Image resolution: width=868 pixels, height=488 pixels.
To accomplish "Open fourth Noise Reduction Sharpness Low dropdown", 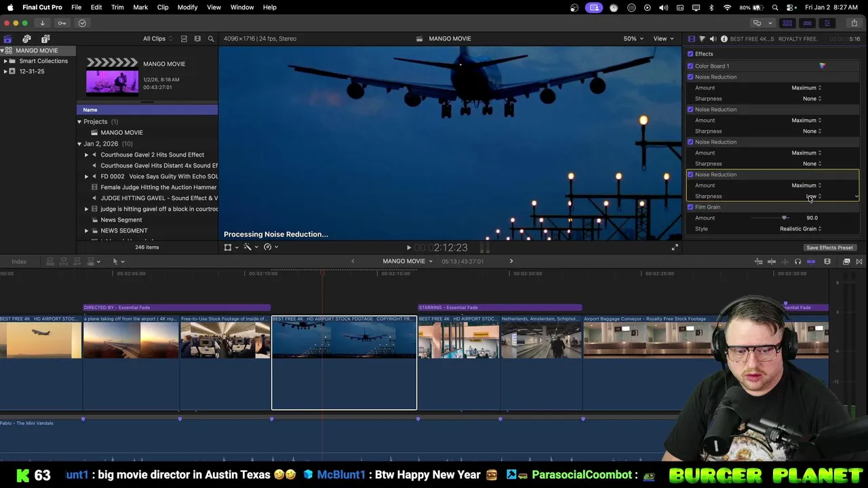I will pyautogui.click(x=813, y=196).
